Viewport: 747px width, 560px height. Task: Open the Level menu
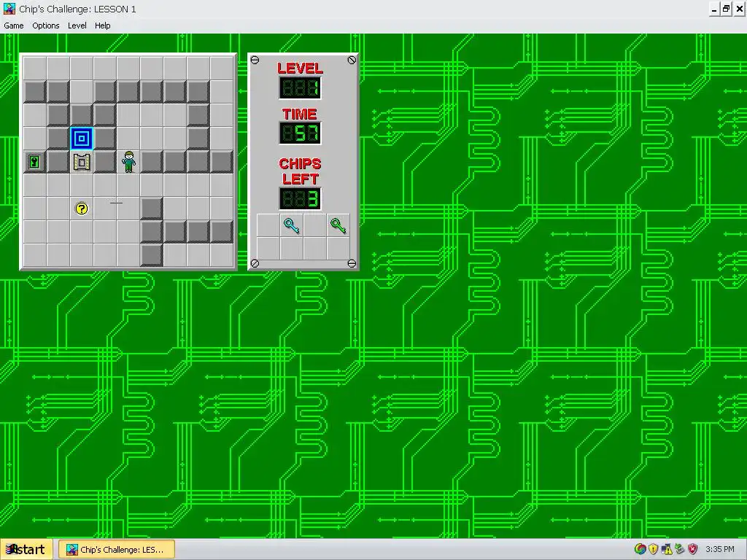pos(77,26)
